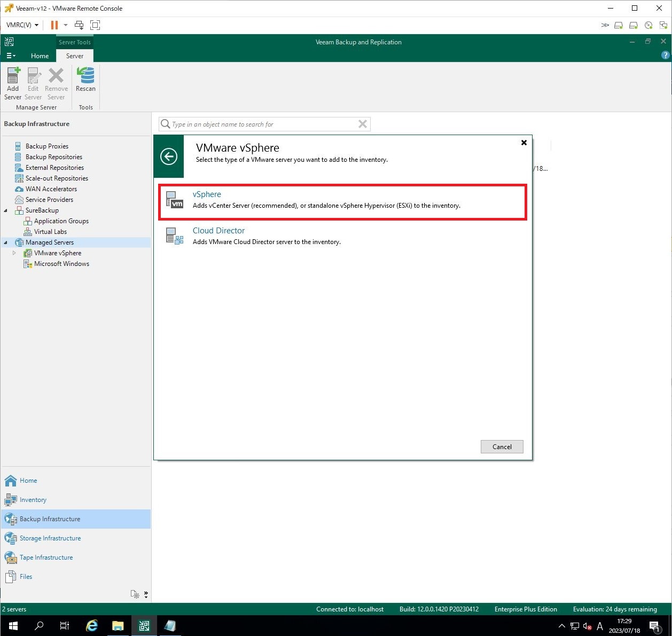Close the VMware vSphere dialog
The width and height of the screenshot is (672, 636).
[524, 143]
